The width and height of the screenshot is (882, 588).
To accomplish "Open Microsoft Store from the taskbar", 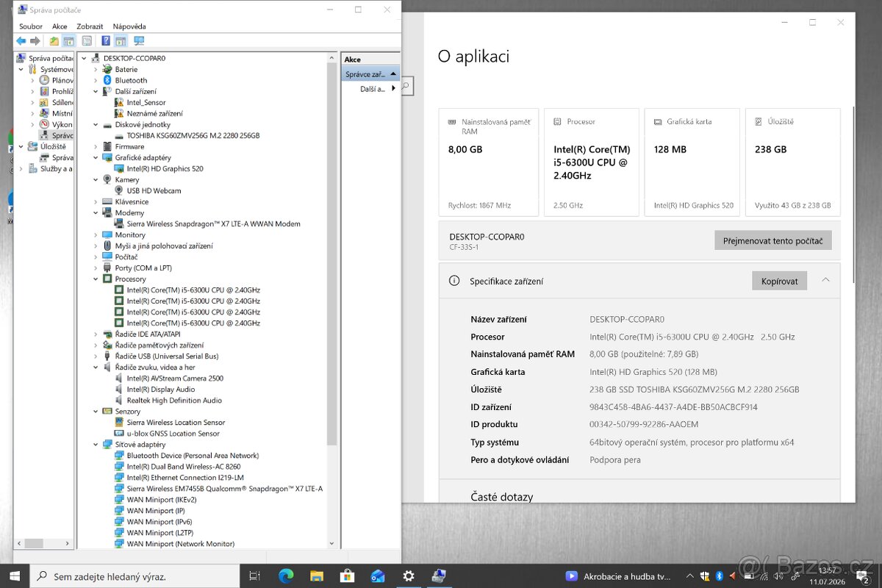I will coord(348,576).
